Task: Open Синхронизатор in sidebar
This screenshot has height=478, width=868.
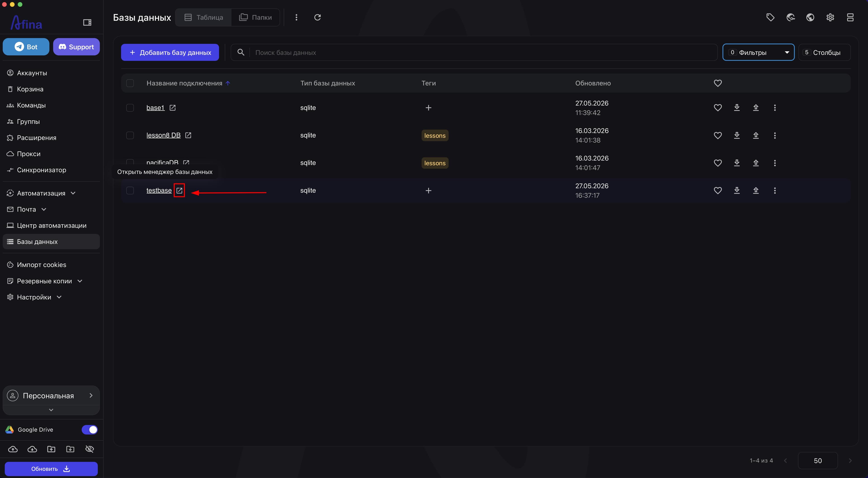Action: click(51, 170)
